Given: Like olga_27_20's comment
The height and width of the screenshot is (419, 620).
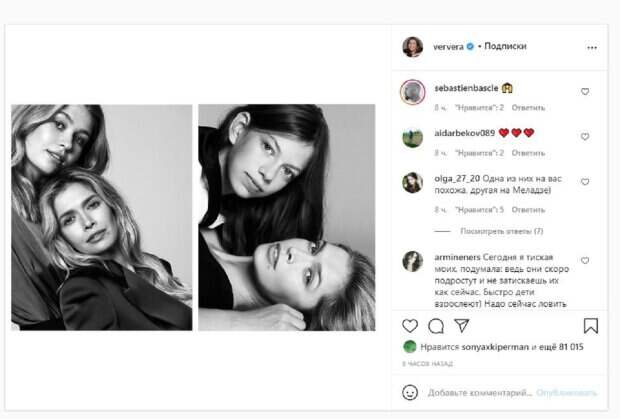Looking at the screenshot, I should pos(585,182).
